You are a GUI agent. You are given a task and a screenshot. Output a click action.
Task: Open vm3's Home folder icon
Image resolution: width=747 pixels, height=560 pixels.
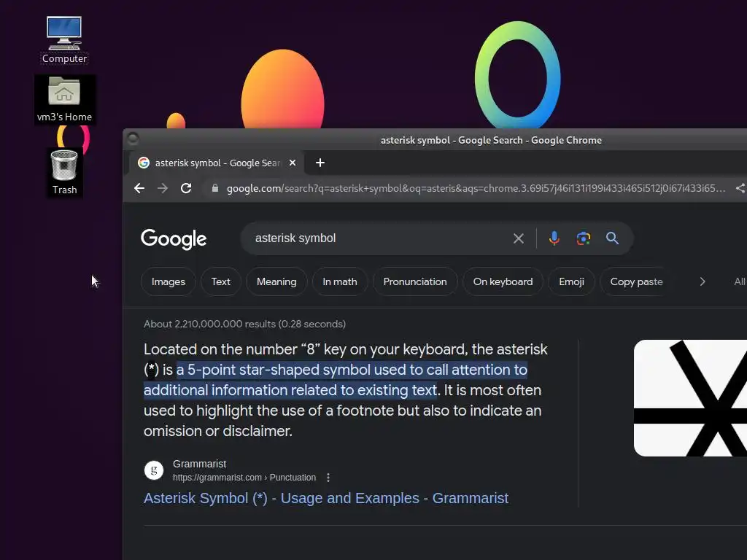click(x=64, y=99)
